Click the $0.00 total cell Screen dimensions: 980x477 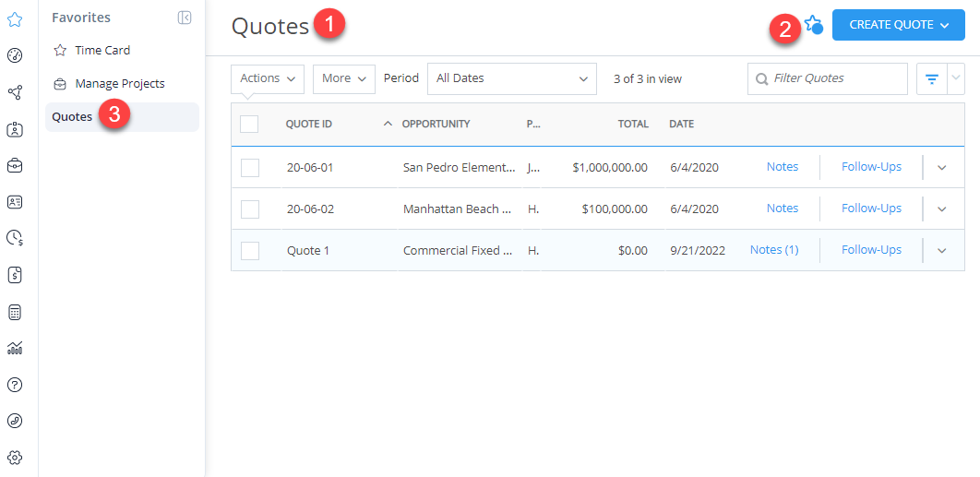(x=632, y=250)
